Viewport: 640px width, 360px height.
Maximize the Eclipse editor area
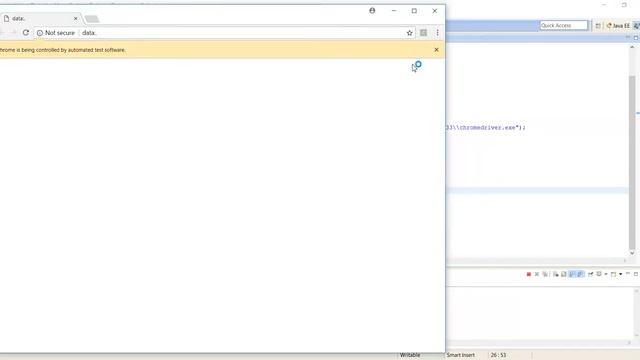[x=636, y=38]
